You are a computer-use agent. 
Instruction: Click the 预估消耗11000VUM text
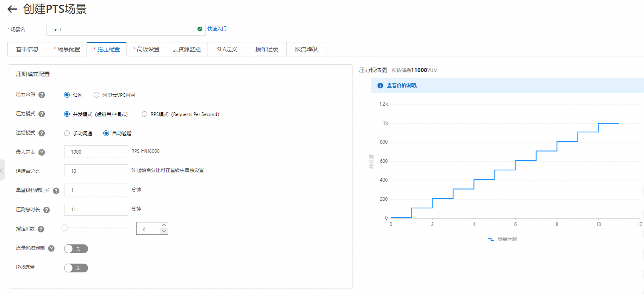tap(415, 70)
